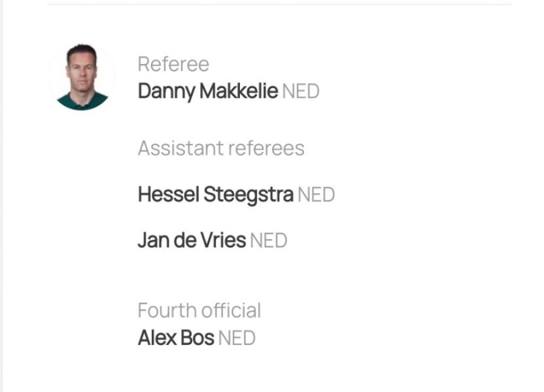Screen dimensions: 544x392
Task: Open the fourth official Alex Bos entry
Action: (176, 338)
